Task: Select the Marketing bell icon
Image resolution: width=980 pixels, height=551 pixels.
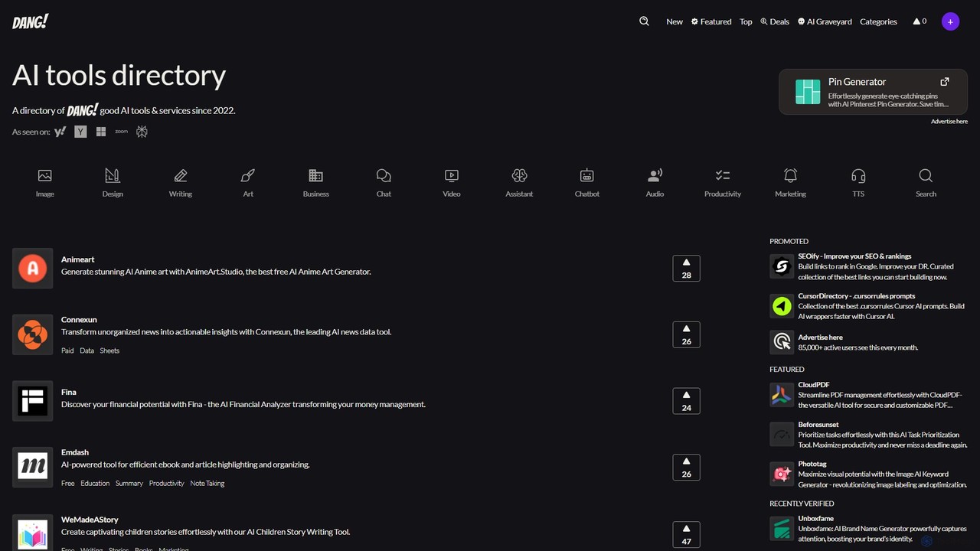Action: (x=790, y=175)
